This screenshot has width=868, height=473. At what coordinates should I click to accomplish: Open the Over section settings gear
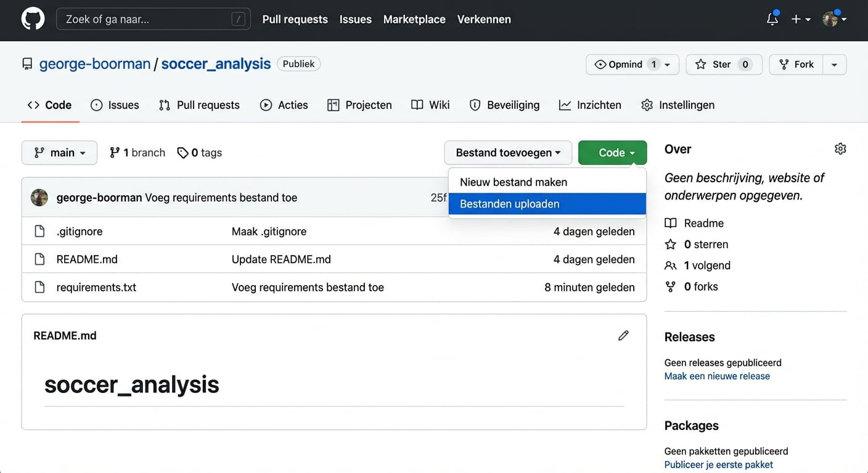[840, 149]
